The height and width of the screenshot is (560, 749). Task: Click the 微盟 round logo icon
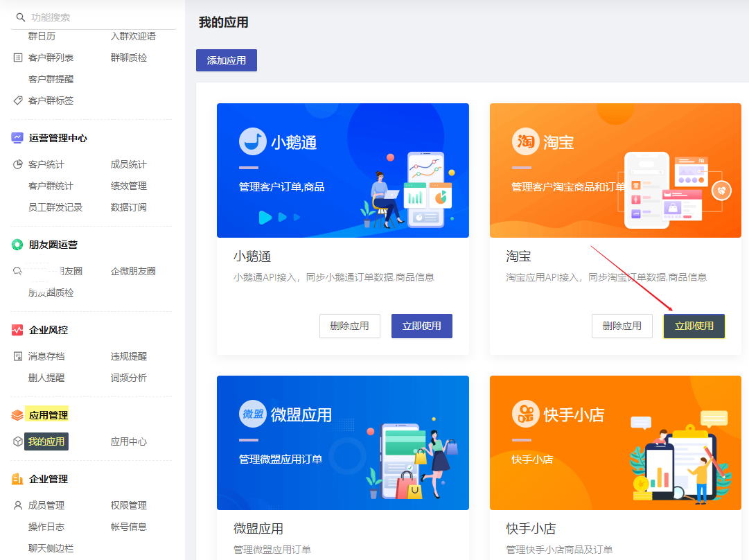pyautogui.click(x=253, y=414)
